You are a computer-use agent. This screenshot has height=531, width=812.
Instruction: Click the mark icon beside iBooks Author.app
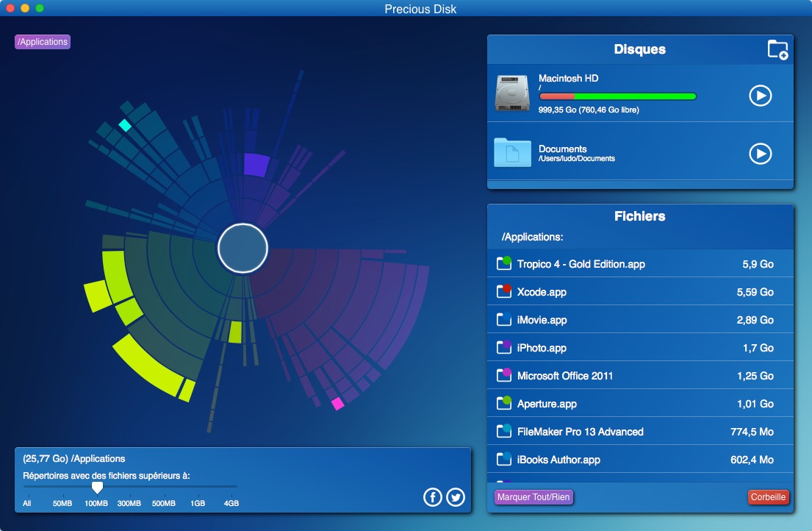tap(504, 459)
